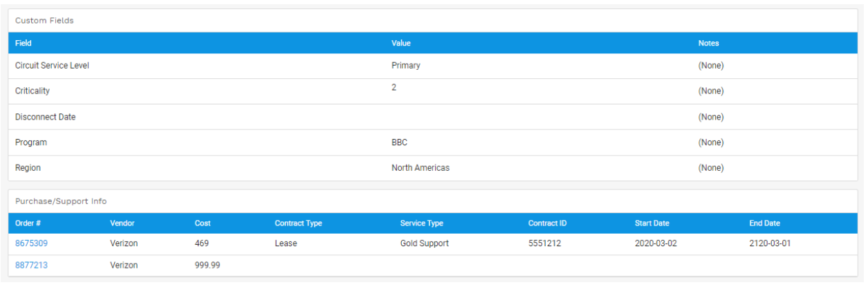Screen dimensions: 868x285
Task: Click the Start Date column header
Action: tap(652, 223)
